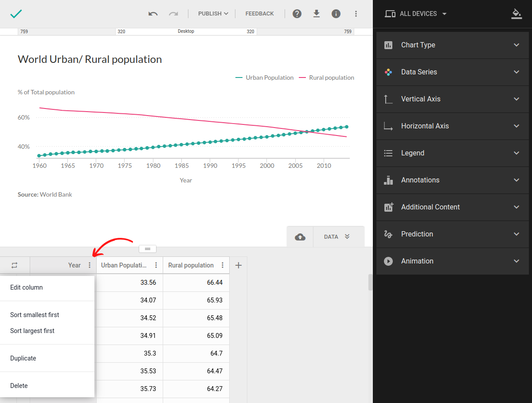
Task: Select Sort smallest first menu option
Action: pos(35,315)
